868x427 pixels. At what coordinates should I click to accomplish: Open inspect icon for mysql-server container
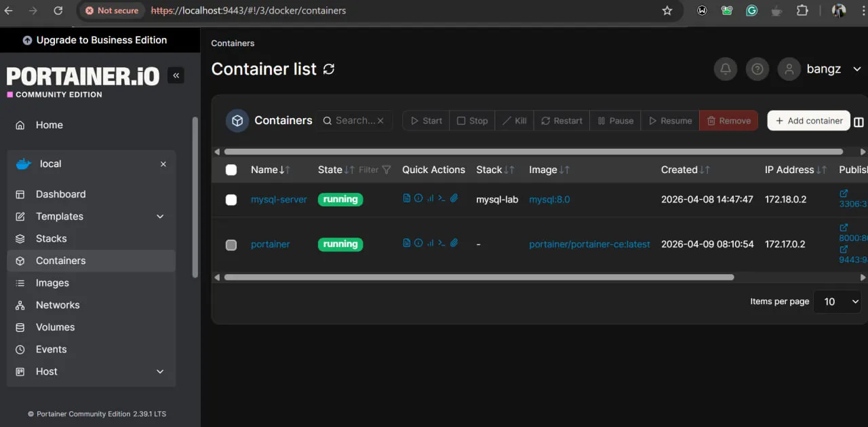(418, 198)
